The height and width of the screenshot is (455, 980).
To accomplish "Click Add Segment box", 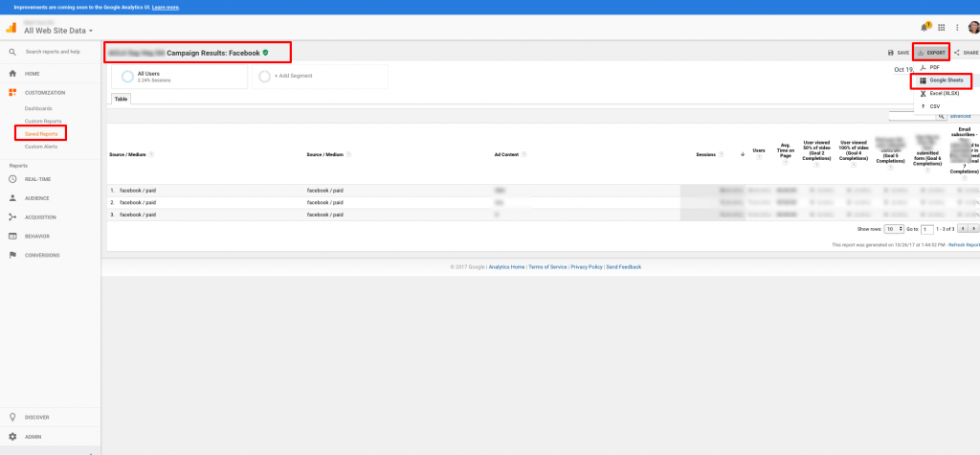I will click(x=320, y=77).
